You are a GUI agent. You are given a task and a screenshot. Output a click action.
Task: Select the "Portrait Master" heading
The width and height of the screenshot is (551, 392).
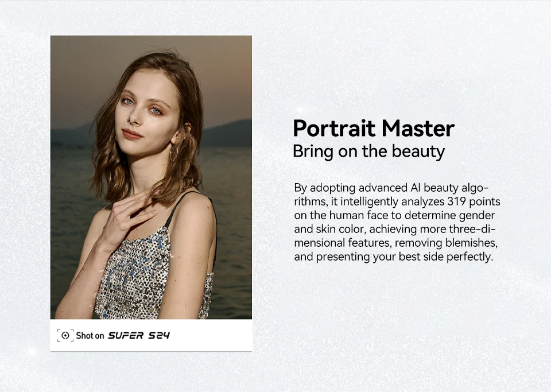click(374, 129)
